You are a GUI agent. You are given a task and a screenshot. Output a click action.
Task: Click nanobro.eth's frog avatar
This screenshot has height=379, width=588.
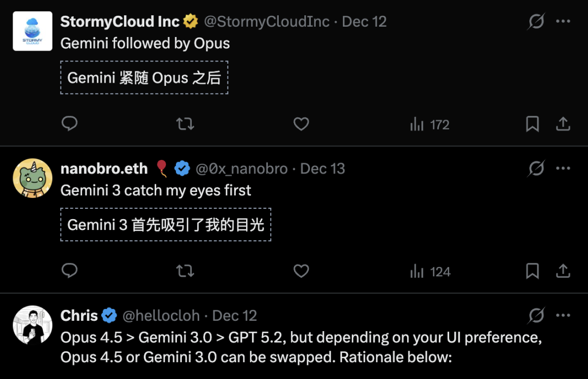pos(33,178)
